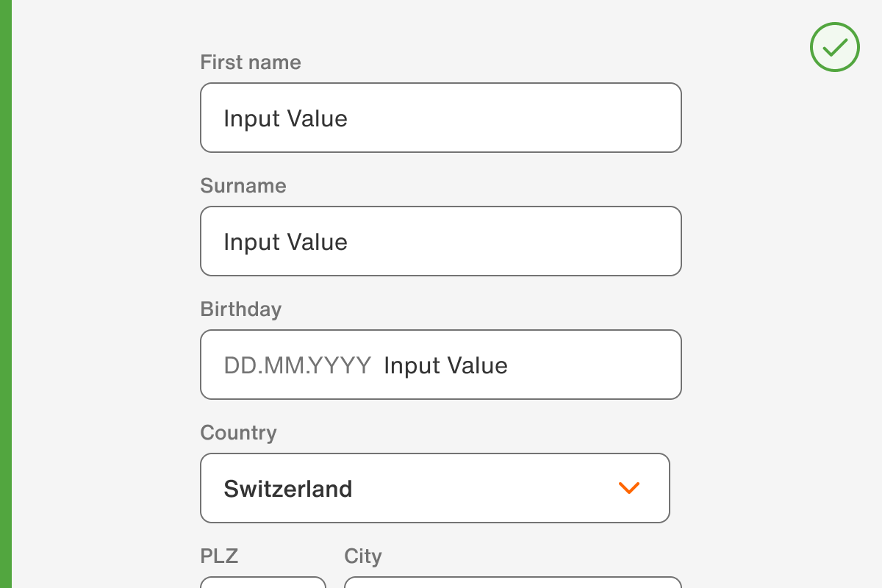882x588 pixels.
Task: Click the orange chevron on the Country selector
Action: 629,487
